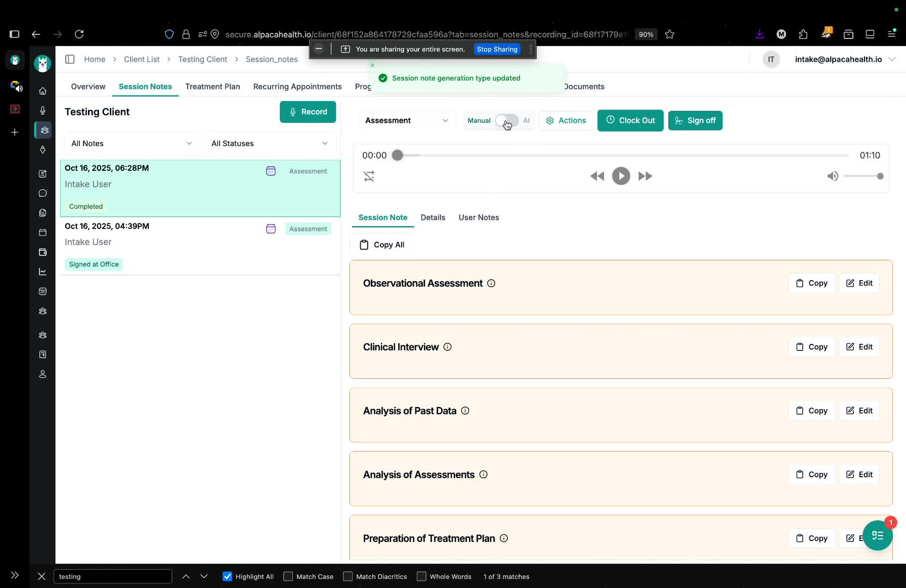Click the Sign off button
Viewport: 906px width, 588px height.
pos(695,120)
